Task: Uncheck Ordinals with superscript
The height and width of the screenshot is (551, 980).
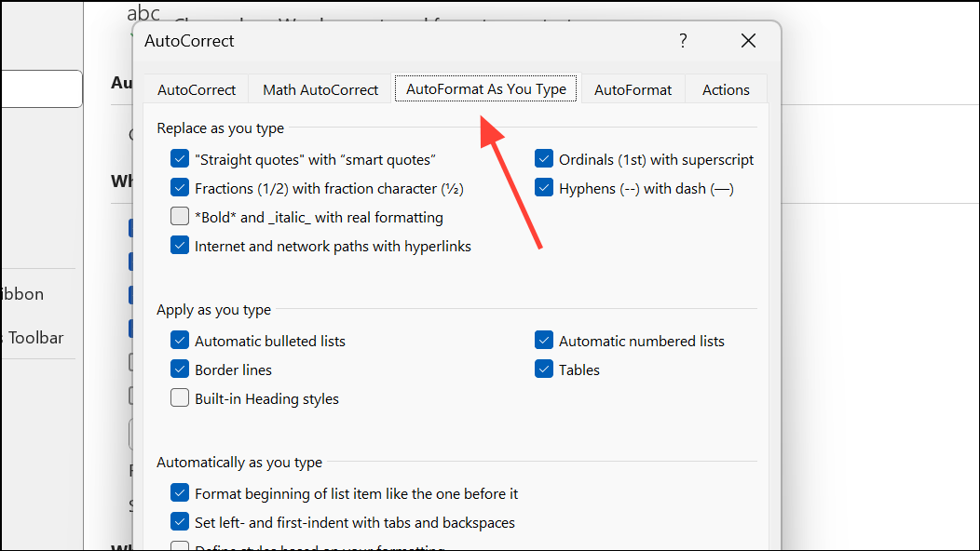Action: point(543,158)
